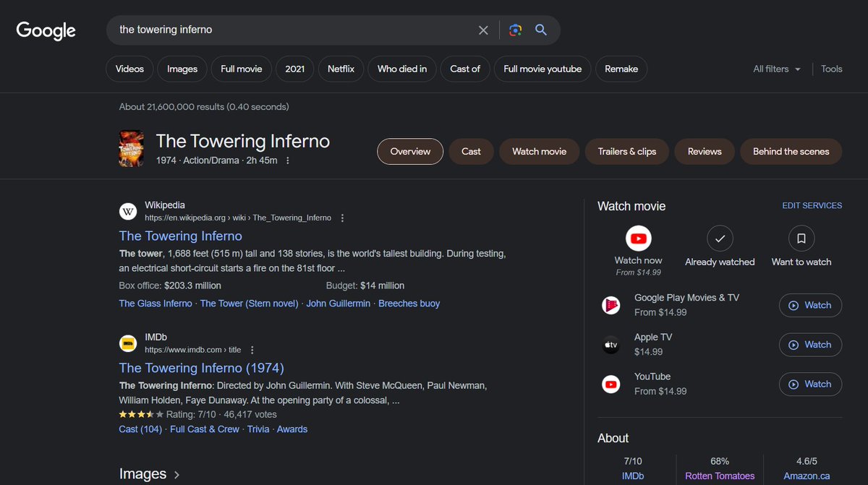Open the Breeches buoy link

click(409, 304)
